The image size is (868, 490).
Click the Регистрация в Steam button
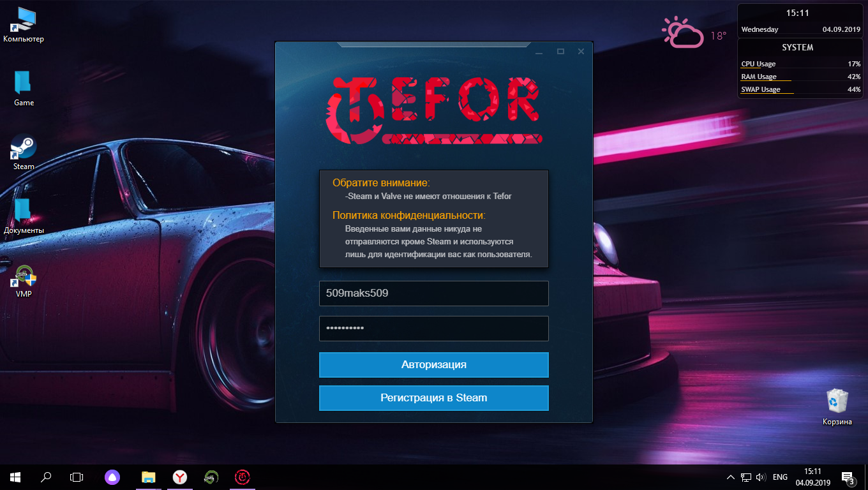pyautogui.click(x=433, y=398)
